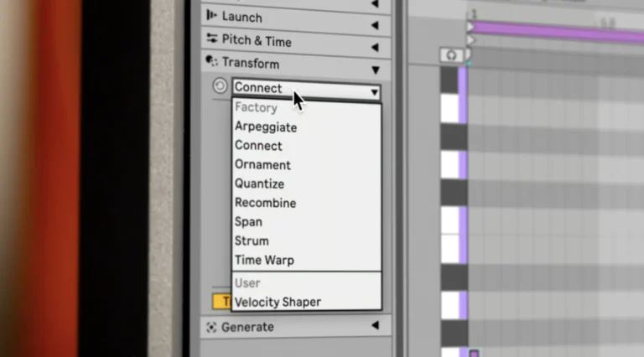Click the top clip start marker triangle
The width and height of the screenshot is (644, 357).
pos(470,27)
